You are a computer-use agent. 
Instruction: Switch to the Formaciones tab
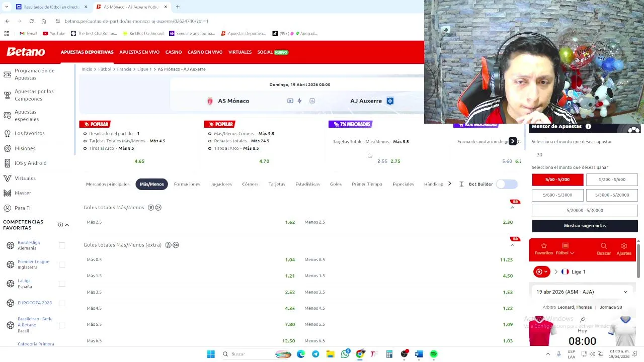tap(187, 184)
